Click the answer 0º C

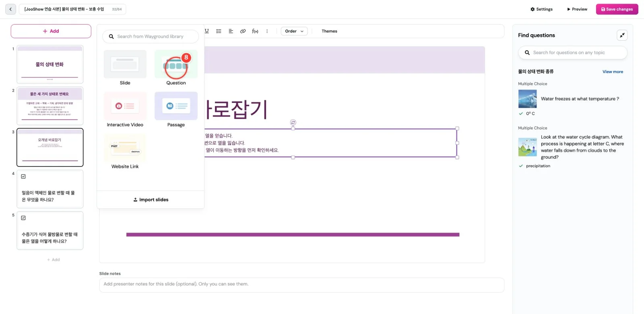(x=530, y=114)
